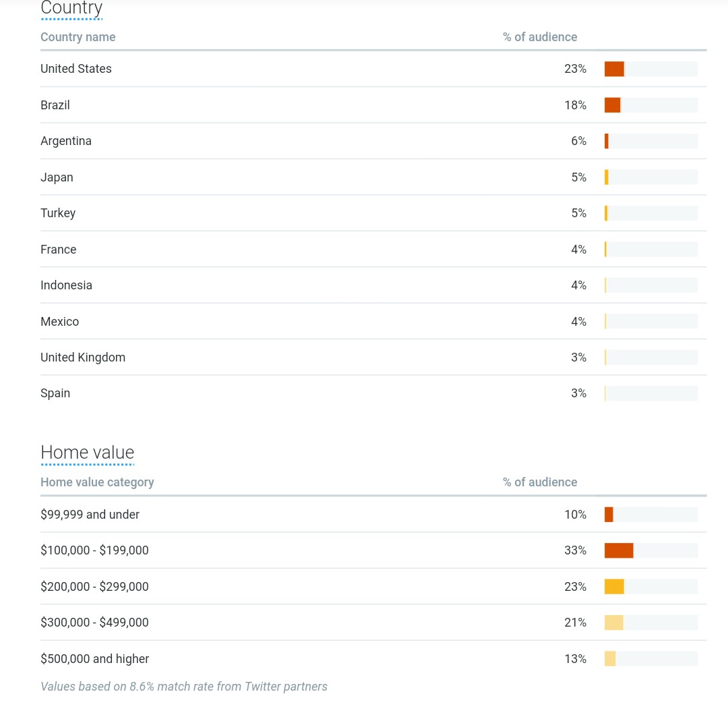This screenshot has width=728, height=721.
Task: Select the United Kingdom row
Action: tap(373, 357)
